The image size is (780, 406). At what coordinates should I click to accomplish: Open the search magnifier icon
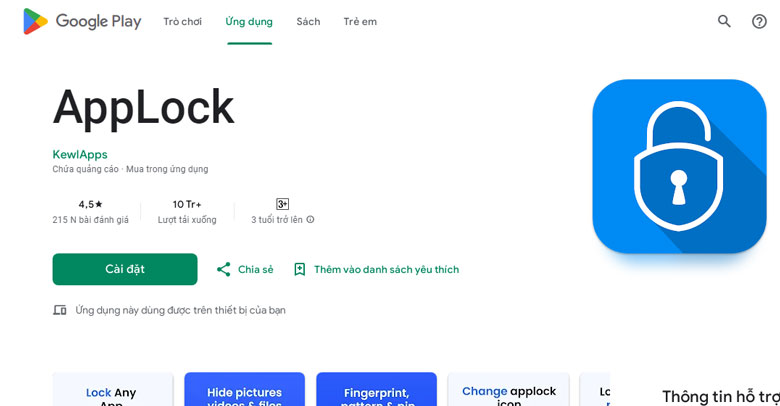coord(724,21)
